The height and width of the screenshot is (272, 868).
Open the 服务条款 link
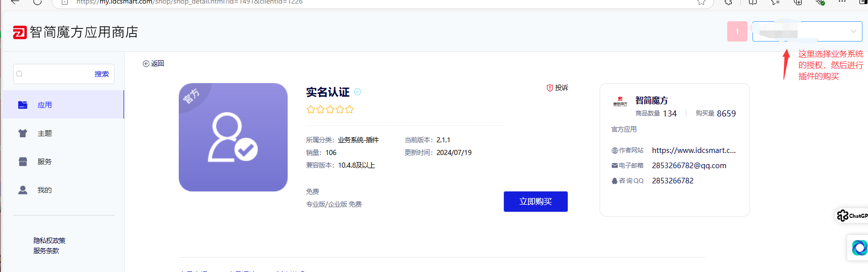[46, 251]
